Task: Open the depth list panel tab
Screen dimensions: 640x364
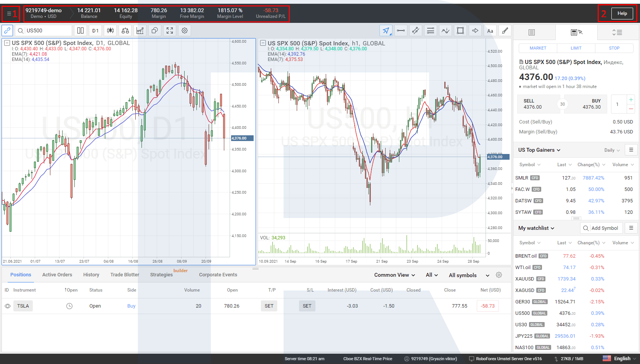Action: (617, 32)
